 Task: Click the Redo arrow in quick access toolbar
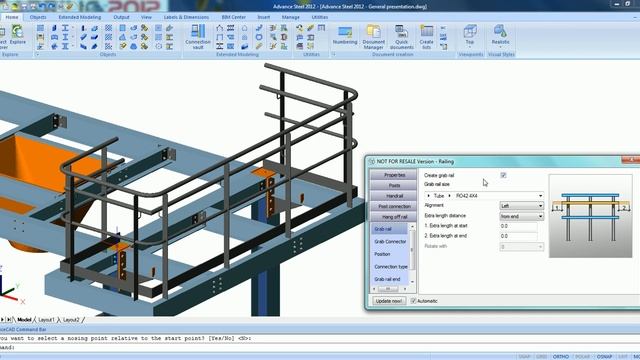click(x=51, y=7)
